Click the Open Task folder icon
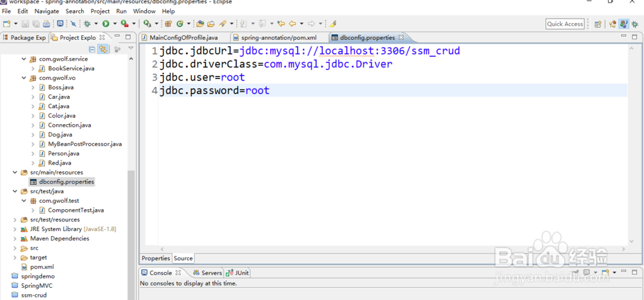Screen dimensions: 644x300 (211, 24)
